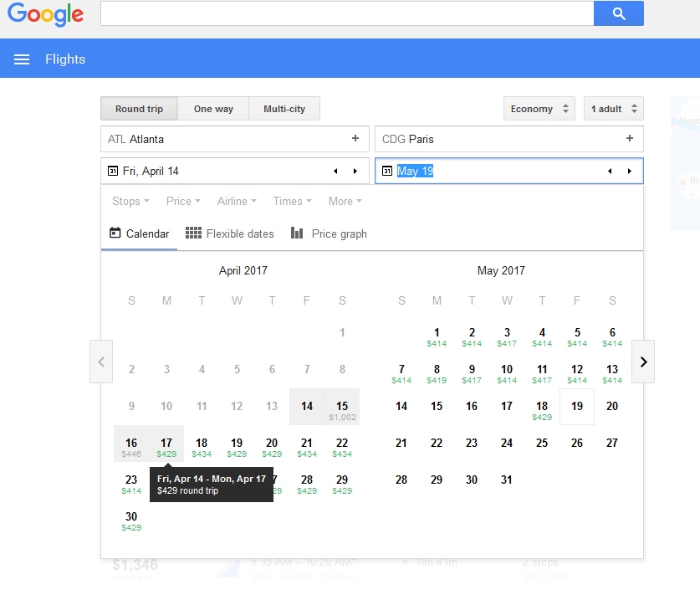The height and width of the screenshot is (590, 700).
Task: Select the One way option
Action: point(213,109)
